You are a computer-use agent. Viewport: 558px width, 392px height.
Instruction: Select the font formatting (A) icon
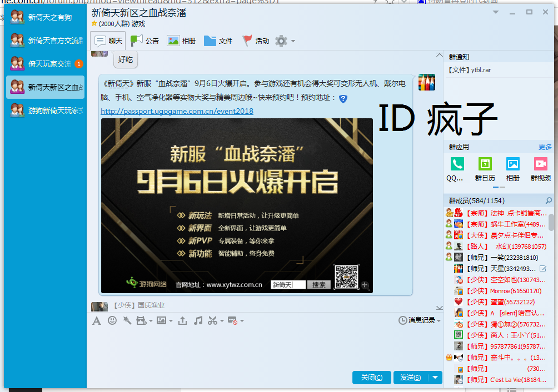[x=97, y=321]
